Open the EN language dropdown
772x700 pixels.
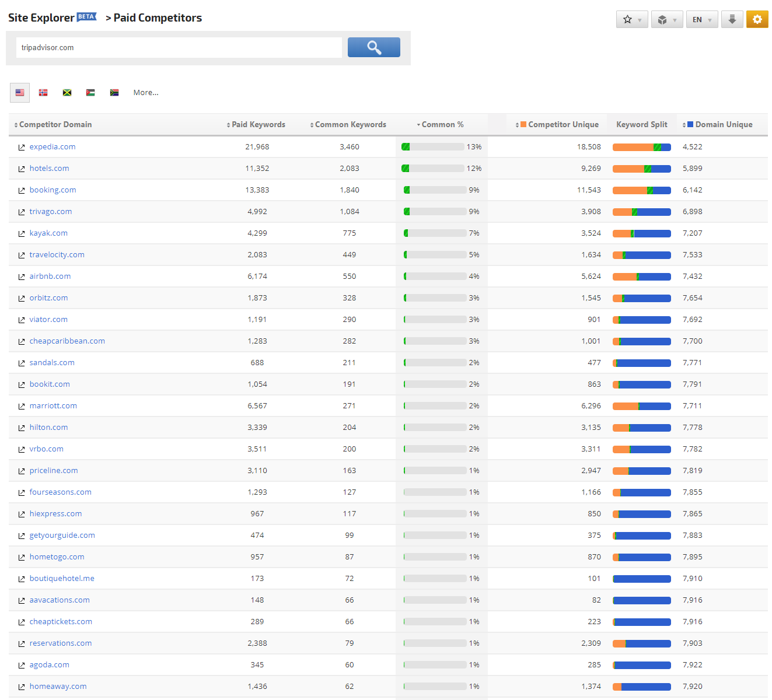(701, 19)
